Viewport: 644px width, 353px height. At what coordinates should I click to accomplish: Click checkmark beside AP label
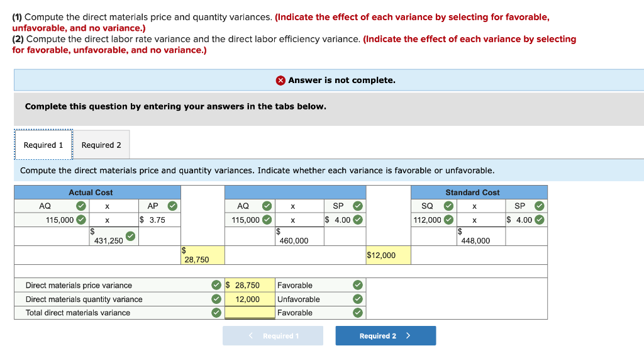point(172,206)
